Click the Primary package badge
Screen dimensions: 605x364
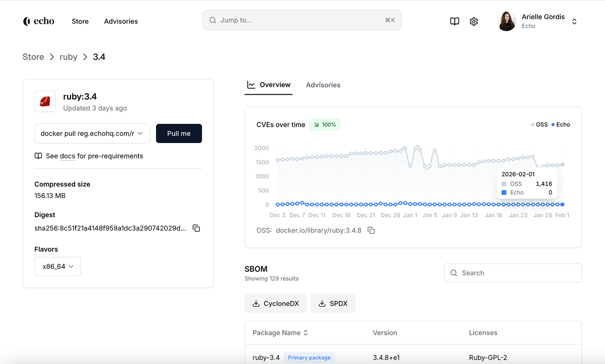pos(309,357)
